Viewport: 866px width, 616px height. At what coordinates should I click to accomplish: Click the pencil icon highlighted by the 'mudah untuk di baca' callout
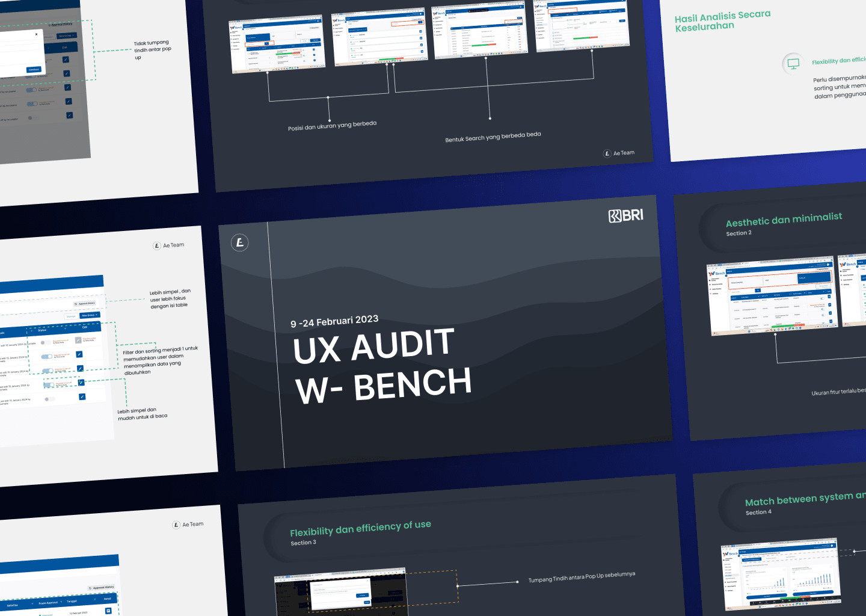(81, 383)
